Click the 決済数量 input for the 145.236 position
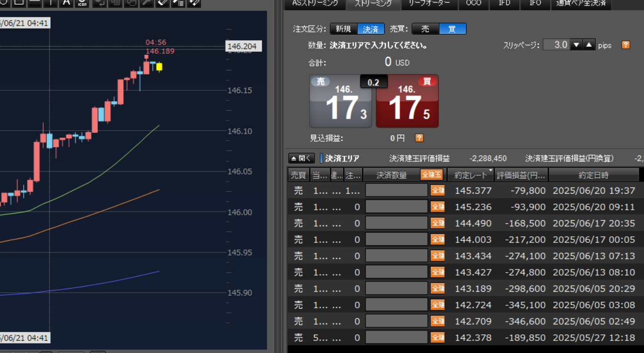 (x=396, y=207)
